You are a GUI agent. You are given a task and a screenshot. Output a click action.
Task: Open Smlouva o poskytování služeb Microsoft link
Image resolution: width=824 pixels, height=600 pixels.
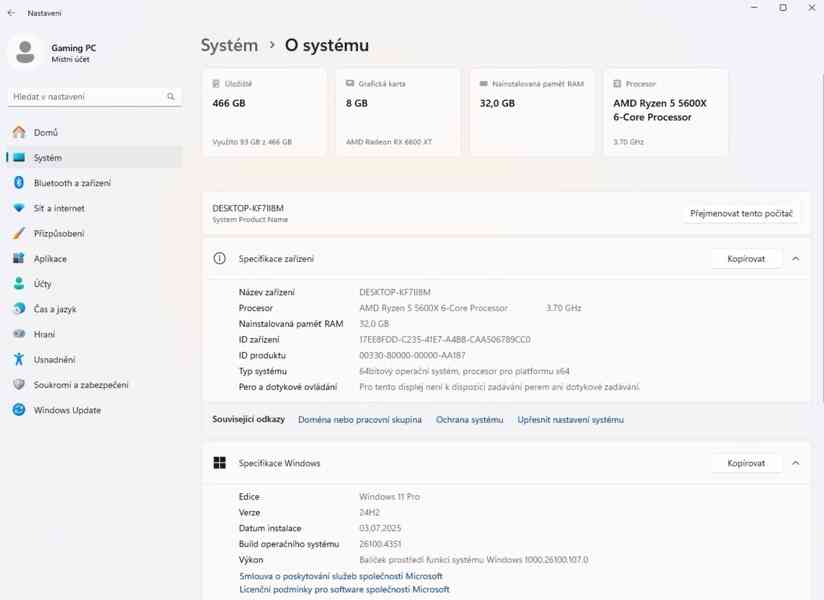[341, 576]
